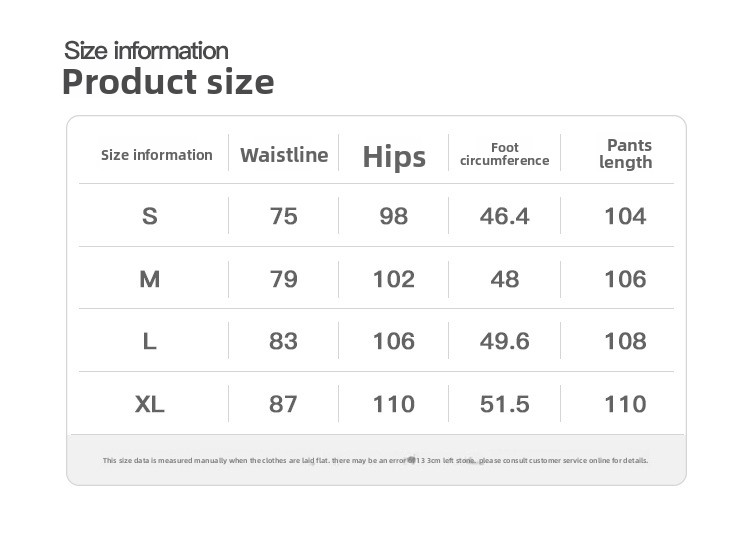Click the "Product size" heading
The image size is (750, 546).
[168, 82]
